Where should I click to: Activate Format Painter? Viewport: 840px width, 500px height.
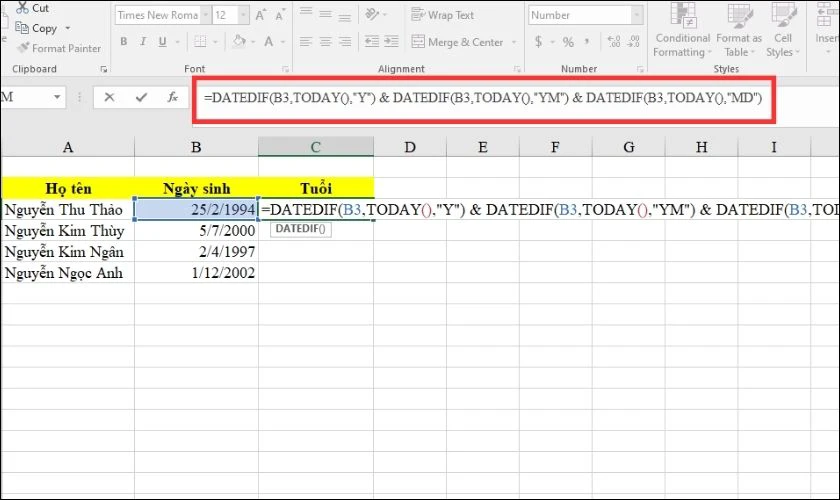coord(59,48)
